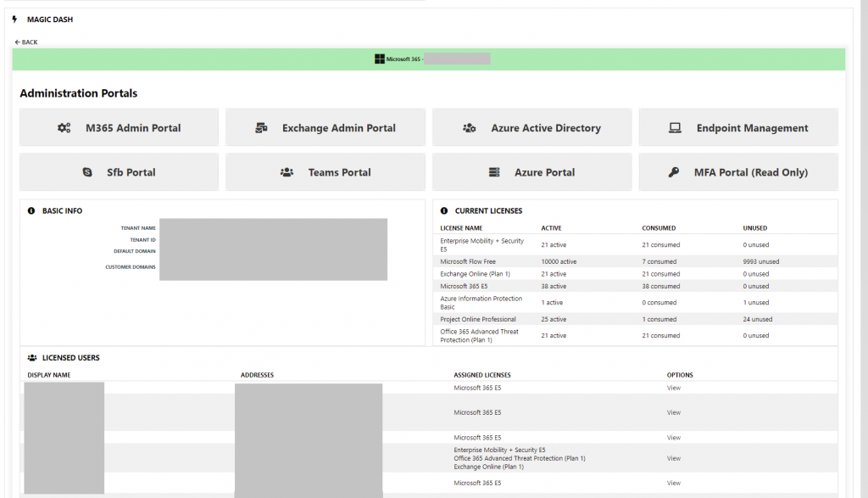Image resolution: width=868 pixels, height=498 pixels.
Task: Select Enterprise Mobility + Security E5 in Current Licenses
Action: pos(482,245)
